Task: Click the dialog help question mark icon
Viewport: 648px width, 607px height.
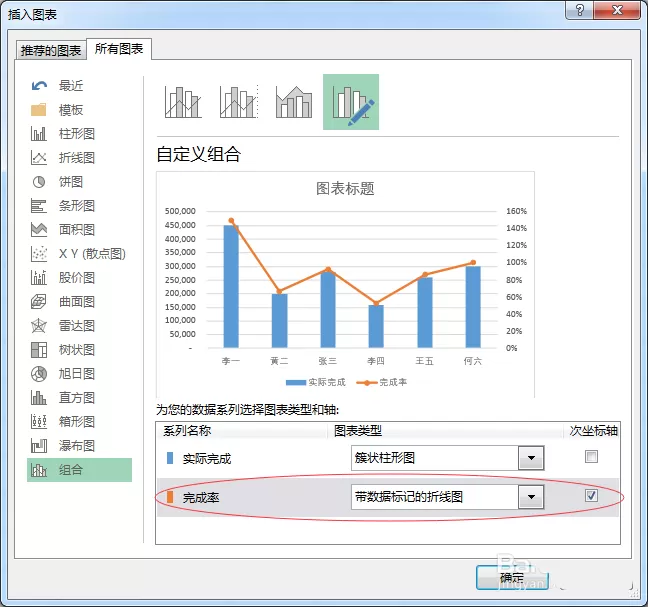Action: (579, 10)
